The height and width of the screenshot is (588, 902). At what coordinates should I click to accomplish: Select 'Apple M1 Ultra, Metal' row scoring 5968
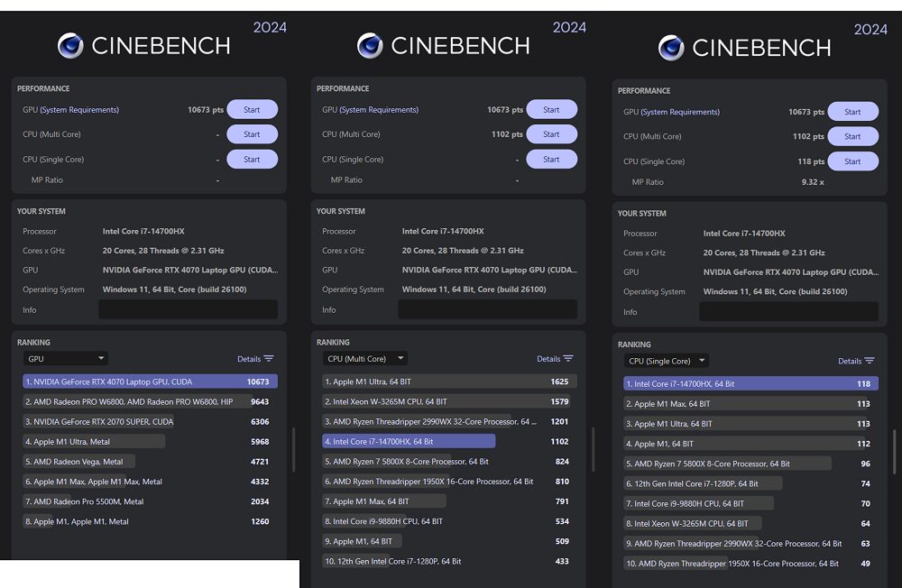click(x=150, y=442)
